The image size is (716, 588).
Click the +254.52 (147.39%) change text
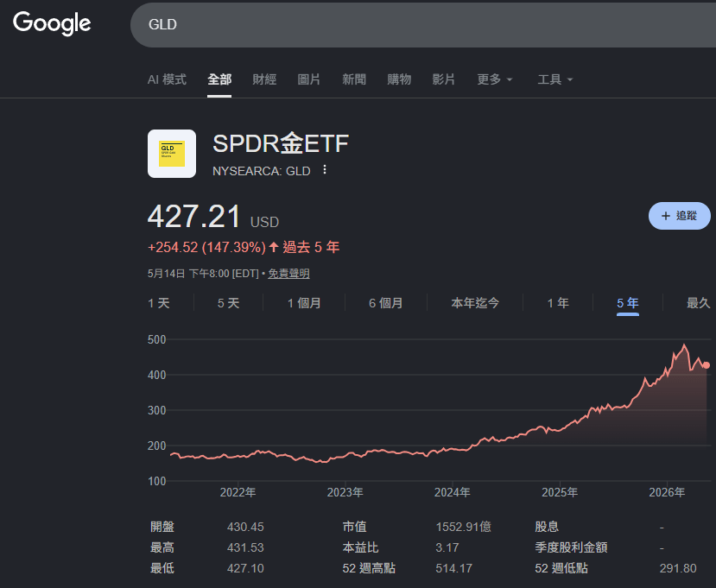click(x=206, y=248)
